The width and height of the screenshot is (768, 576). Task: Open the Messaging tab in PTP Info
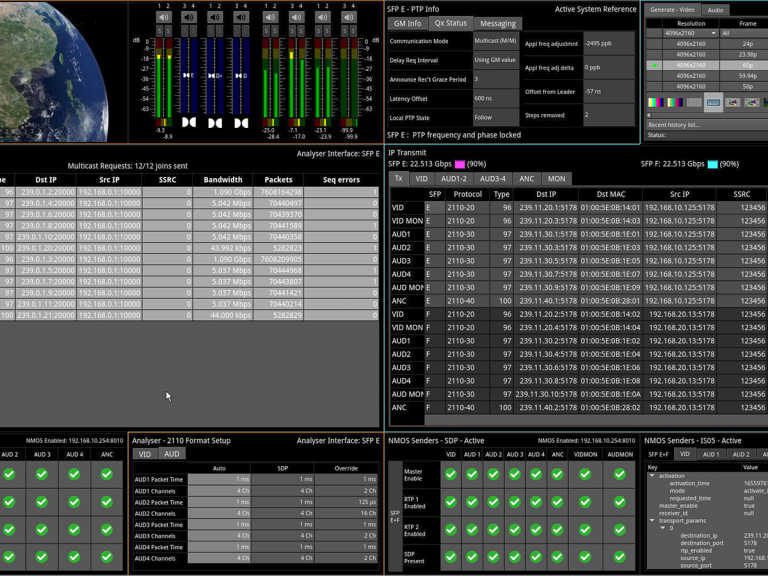pyautogui.click(x=497, y=23)
